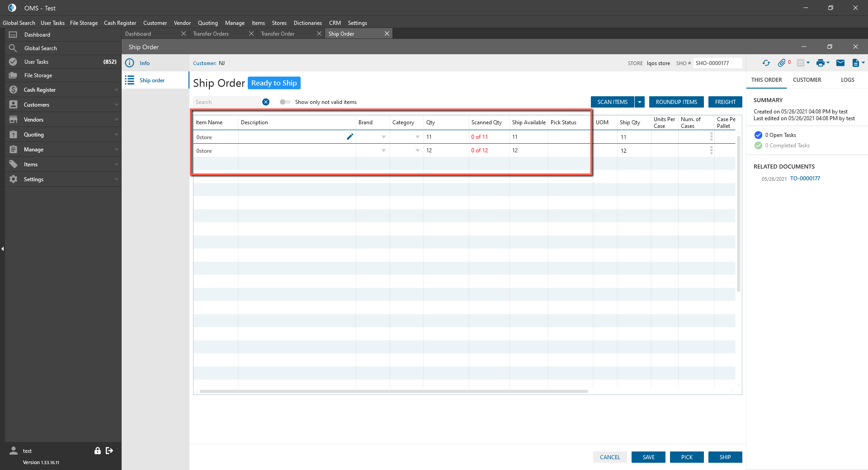The image size is (868, 470).
Task: Open the Dictionaries menu
Action: pos(307,23)
